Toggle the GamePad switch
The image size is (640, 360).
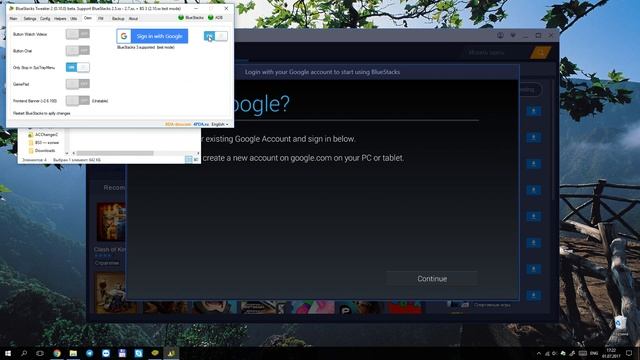click(78, 84)
